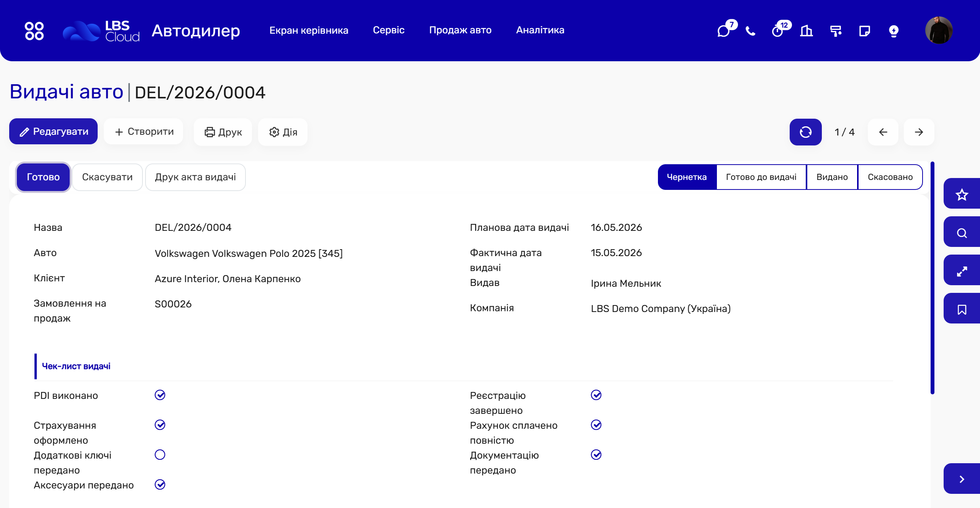Select the Готово до видачі status stage

761,177
